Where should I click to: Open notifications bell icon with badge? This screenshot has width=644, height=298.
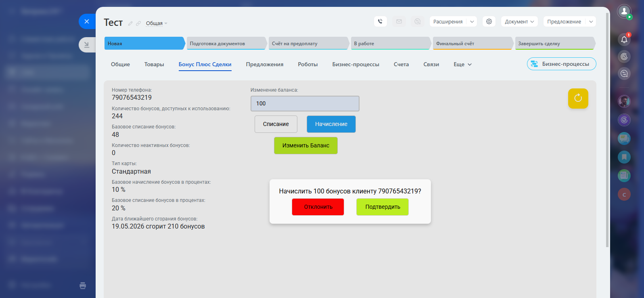pyautogui.click(x=624, y=39)
